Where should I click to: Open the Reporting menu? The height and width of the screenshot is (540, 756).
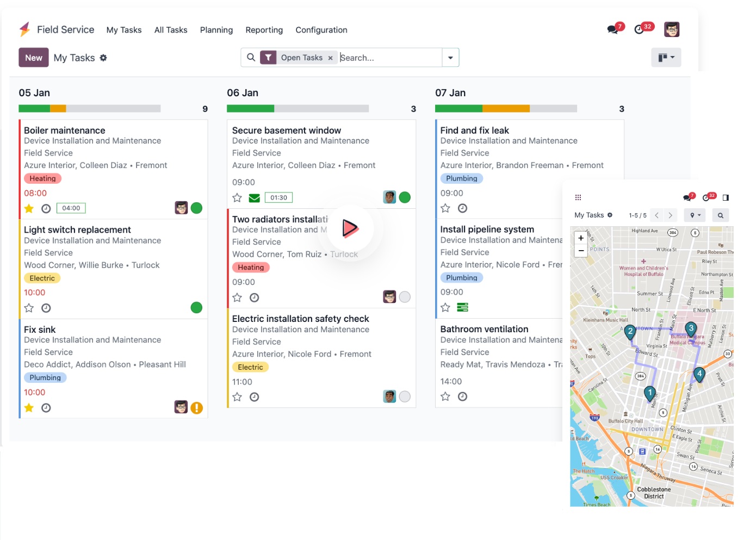point(264,30)
